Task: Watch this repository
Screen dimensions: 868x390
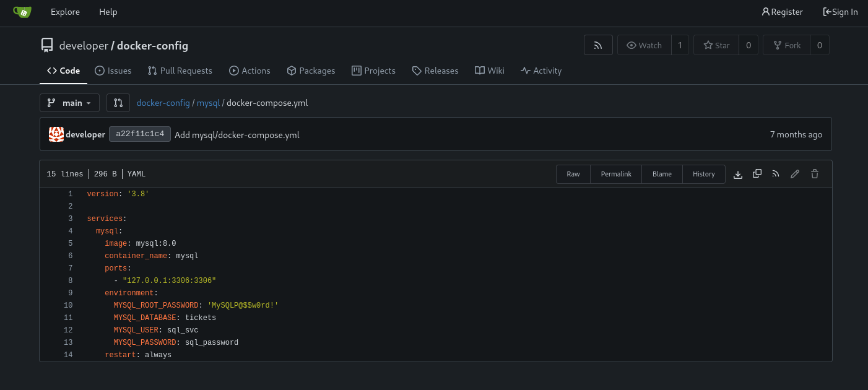Action: click(x=644, y=45)
